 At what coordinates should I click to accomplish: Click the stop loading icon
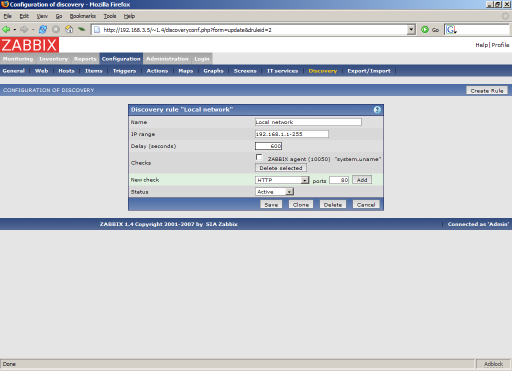click(56, 30)
